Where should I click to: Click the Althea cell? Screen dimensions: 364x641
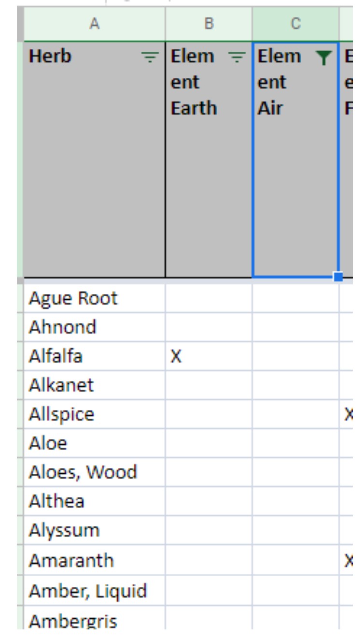(95, 501)
